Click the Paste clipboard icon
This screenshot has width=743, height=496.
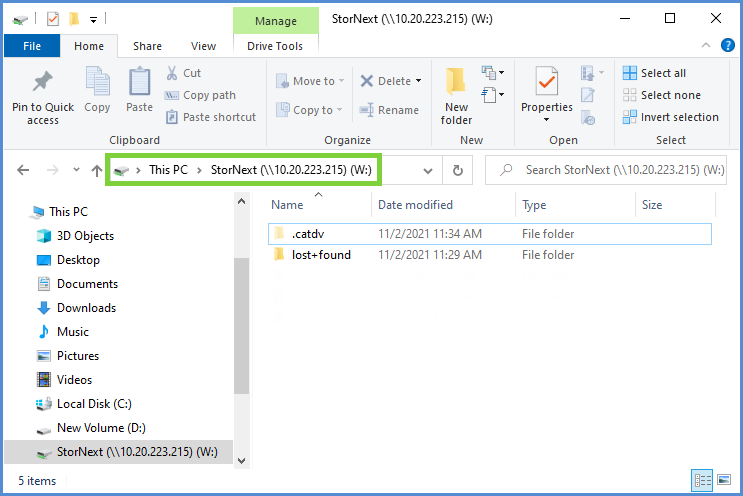pos(139,81)
